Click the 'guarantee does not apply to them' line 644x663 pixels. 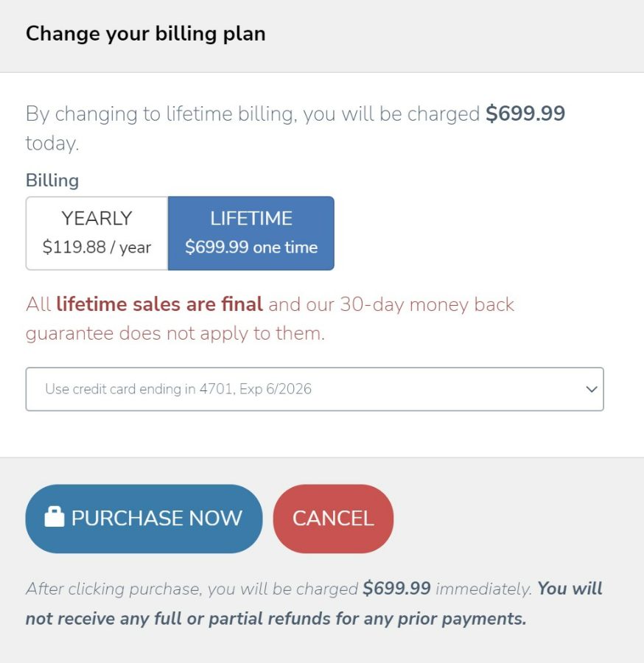[175, 334]
